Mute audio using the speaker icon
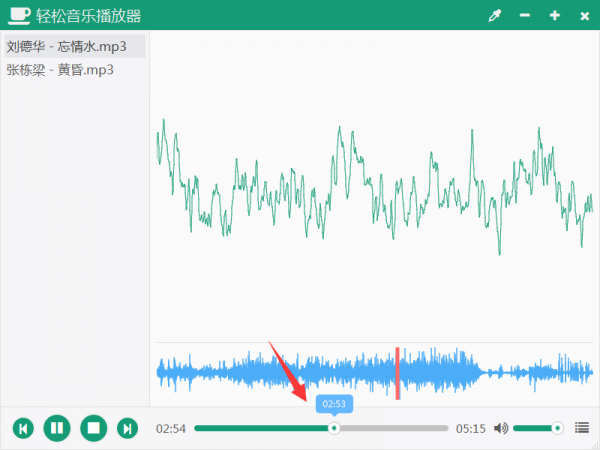Screen dimensions: 600x450 click(501, 428)
